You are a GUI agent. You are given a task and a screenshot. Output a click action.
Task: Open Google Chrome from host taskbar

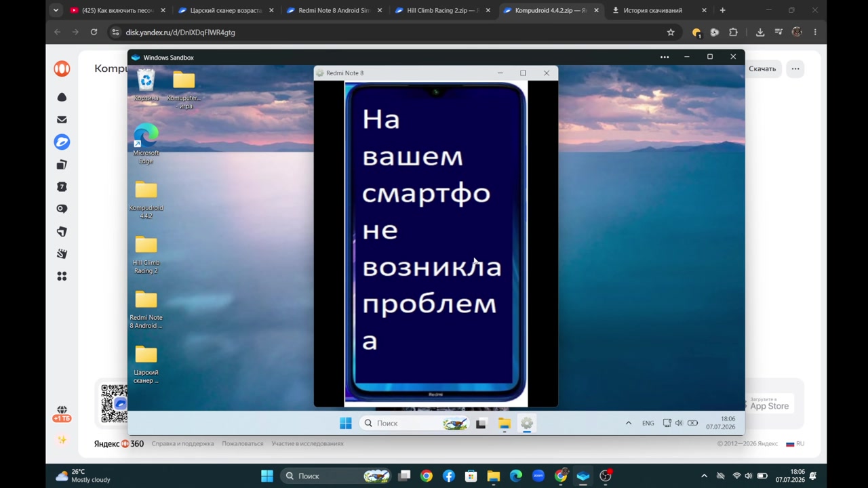(426, 476)
